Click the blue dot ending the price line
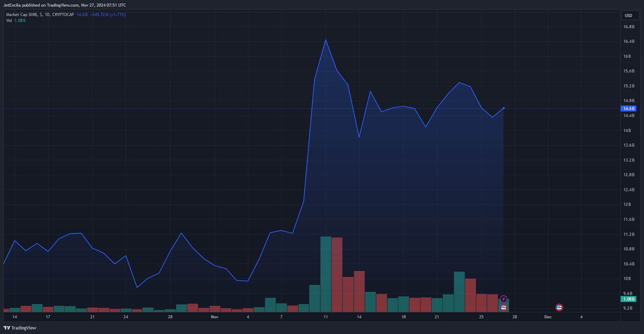The width and height of the screenshot is (644, 334). [503, 108]
